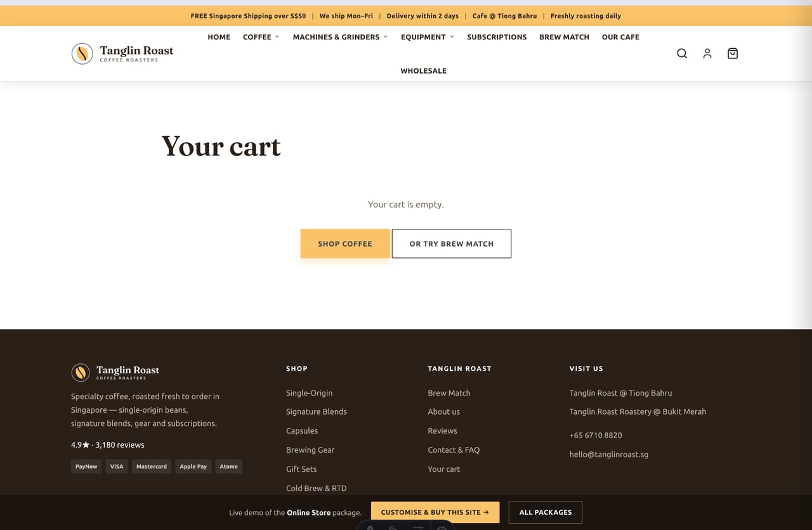
Task: Click the TANGLIN ROAST footer column heading
Action: pyautogui.click(x=459, y=368)
